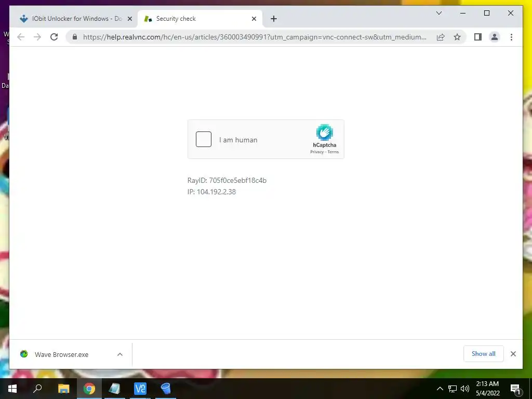Image resolution: width=532 pixels, height=399 pixels.
Task: Open the Chrome three-dot menu
Action: coord(511,37)
